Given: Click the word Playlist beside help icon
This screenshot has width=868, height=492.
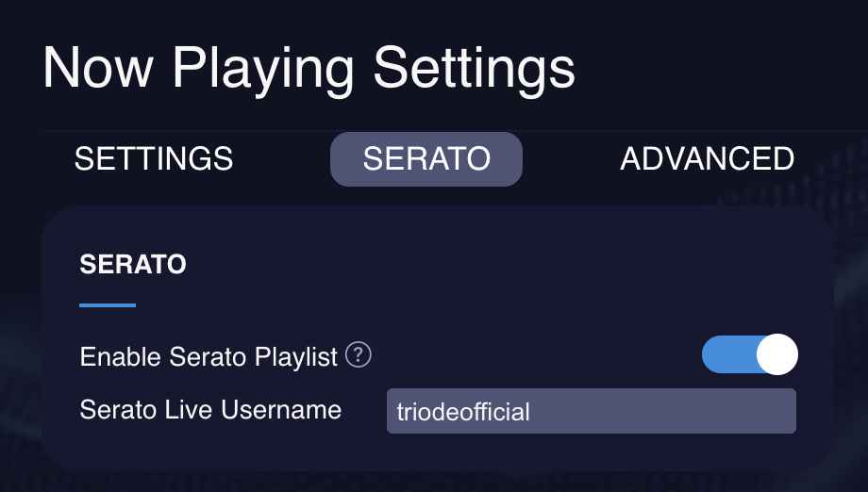Looking at the screenshot, I should (x=296, y=357).
